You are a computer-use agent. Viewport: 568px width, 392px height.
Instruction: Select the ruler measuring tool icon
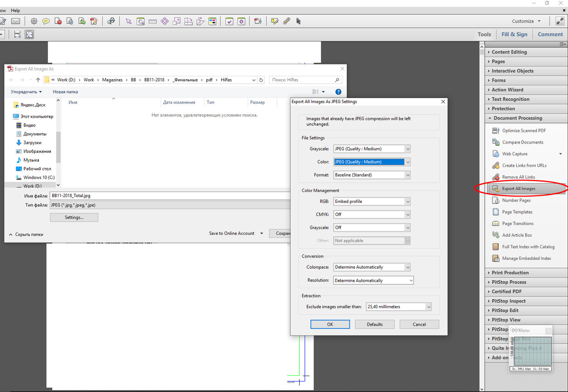(153, 21)
